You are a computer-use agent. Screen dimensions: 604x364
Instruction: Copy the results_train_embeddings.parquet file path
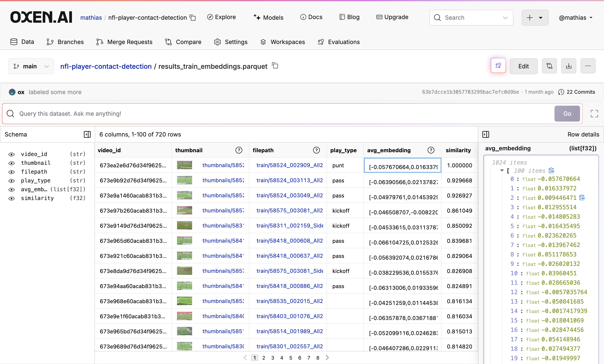tap(275, 66)
